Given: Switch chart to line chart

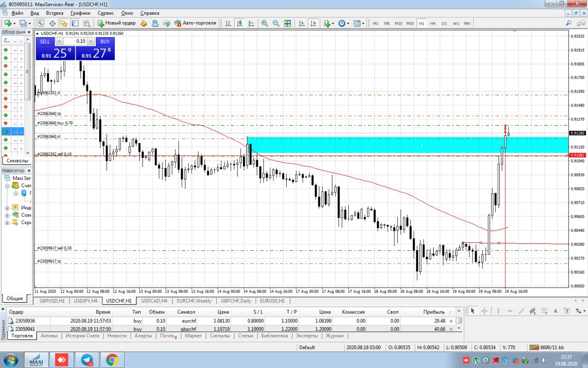Looking at the screenshot, I should pyautogui.click(x=251, y=23).
